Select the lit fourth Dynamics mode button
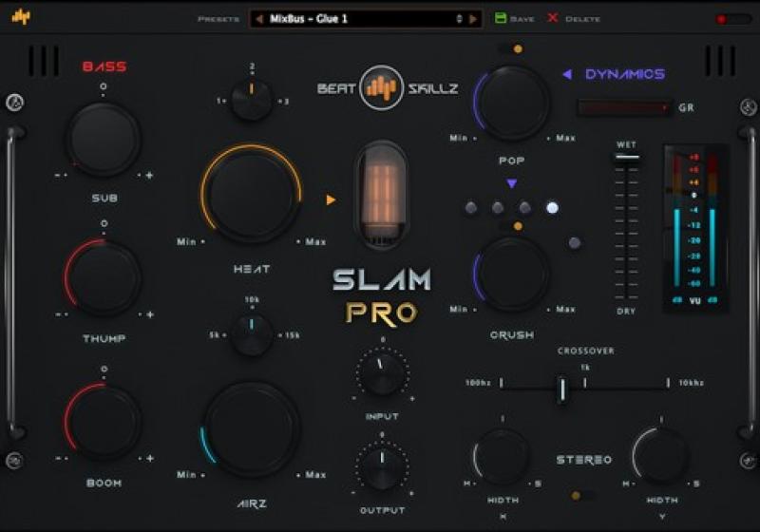760x532 pixels. pos(553,208)
